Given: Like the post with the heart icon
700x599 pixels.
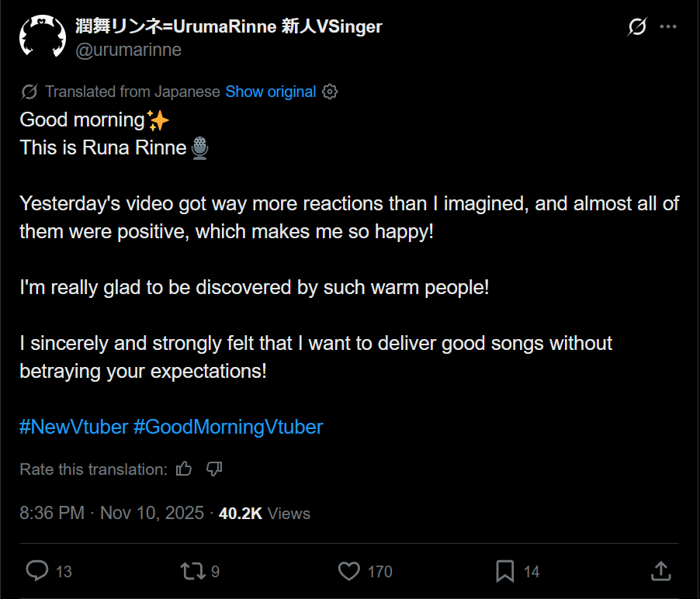Looking at the screenshot, I should pos(349,572).
